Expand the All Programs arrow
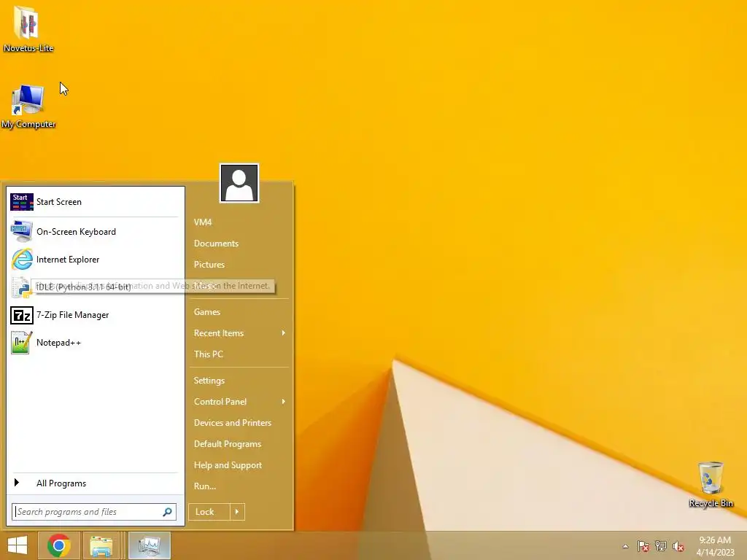 [x=17, y=483]
